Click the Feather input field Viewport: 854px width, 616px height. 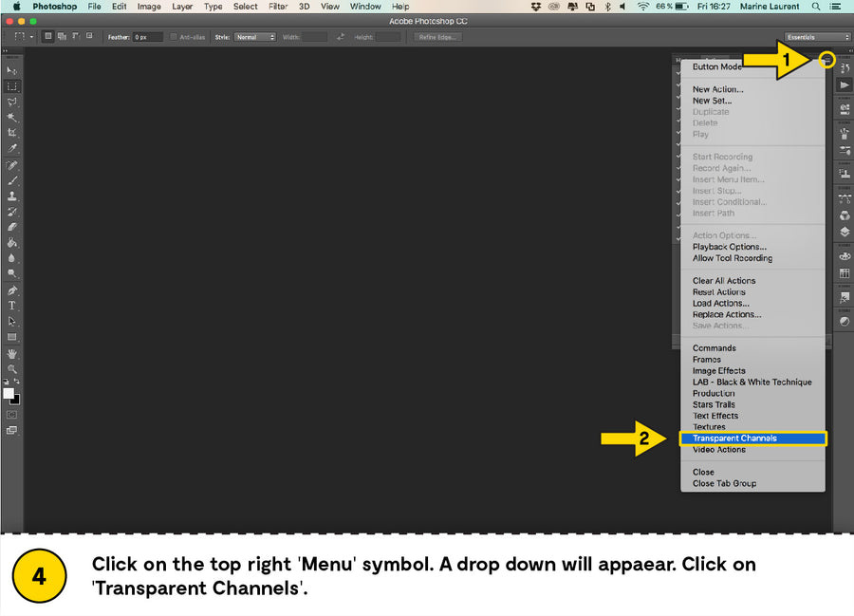(147, 37)
